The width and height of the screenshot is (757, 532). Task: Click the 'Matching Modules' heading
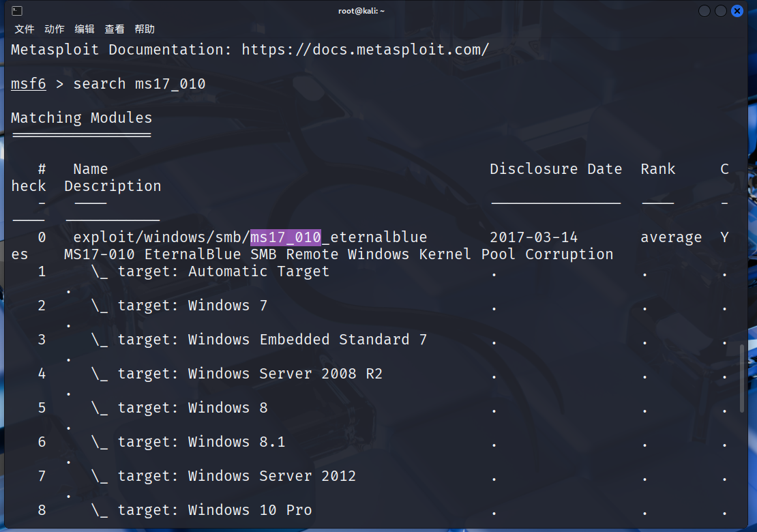click(x=82, y=118)
